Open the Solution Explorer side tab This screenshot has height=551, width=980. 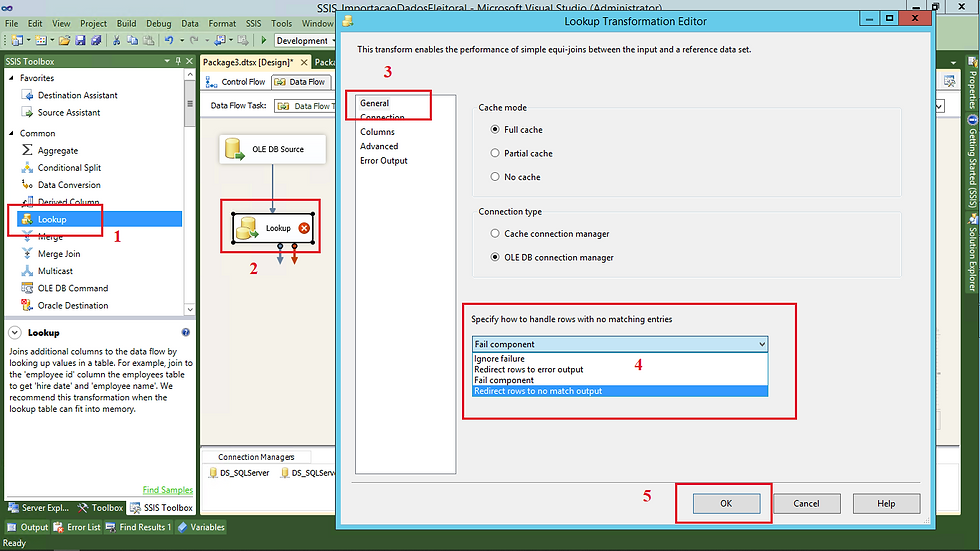pyautogui.click(x=972, y=254)
